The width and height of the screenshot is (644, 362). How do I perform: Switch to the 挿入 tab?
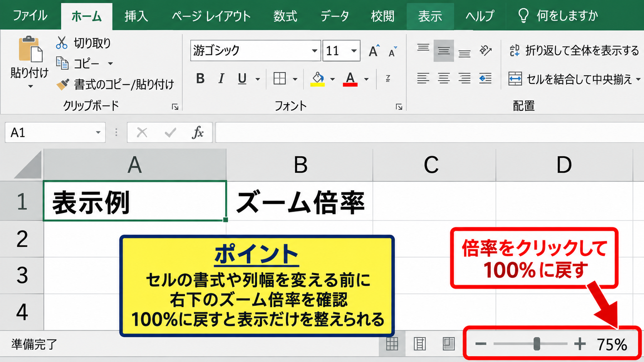136,16
